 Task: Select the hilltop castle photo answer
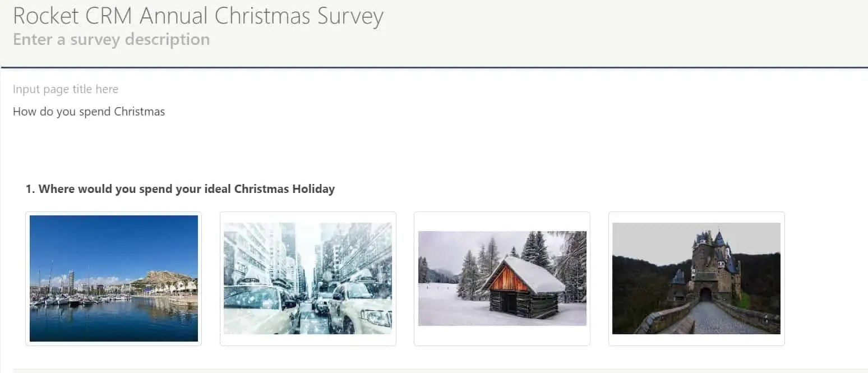[696, 278]
